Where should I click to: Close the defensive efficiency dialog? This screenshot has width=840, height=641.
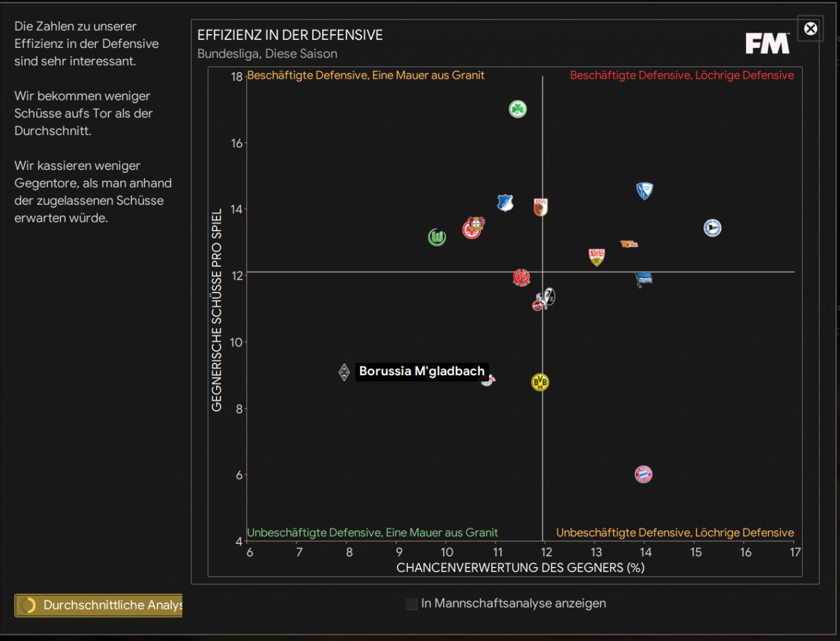tap(810, 28)
